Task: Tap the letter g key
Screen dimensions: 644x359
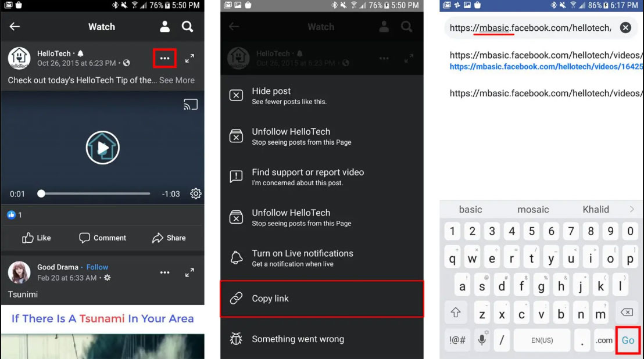Action: tap(541, 286)
